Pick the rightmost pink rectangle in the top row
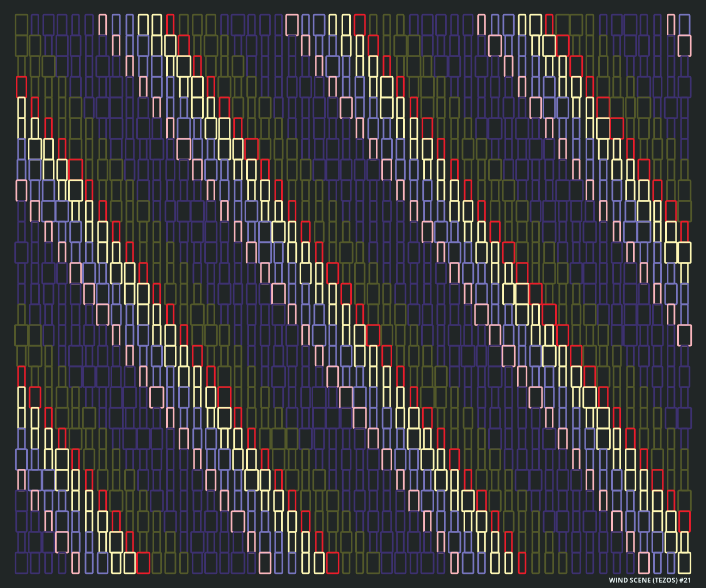Screen dimensions: 706x588 tap(671, 25)
